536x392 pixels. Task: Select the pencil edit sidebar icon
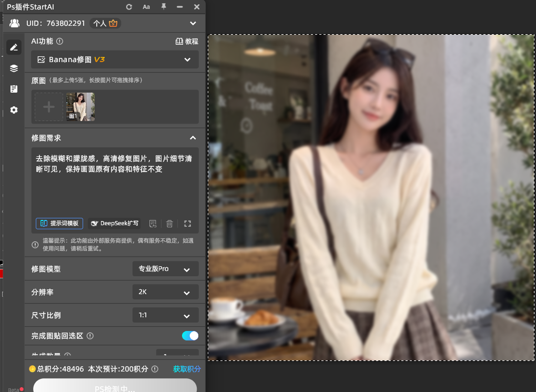pyautogui.click(x=14, y=47)
